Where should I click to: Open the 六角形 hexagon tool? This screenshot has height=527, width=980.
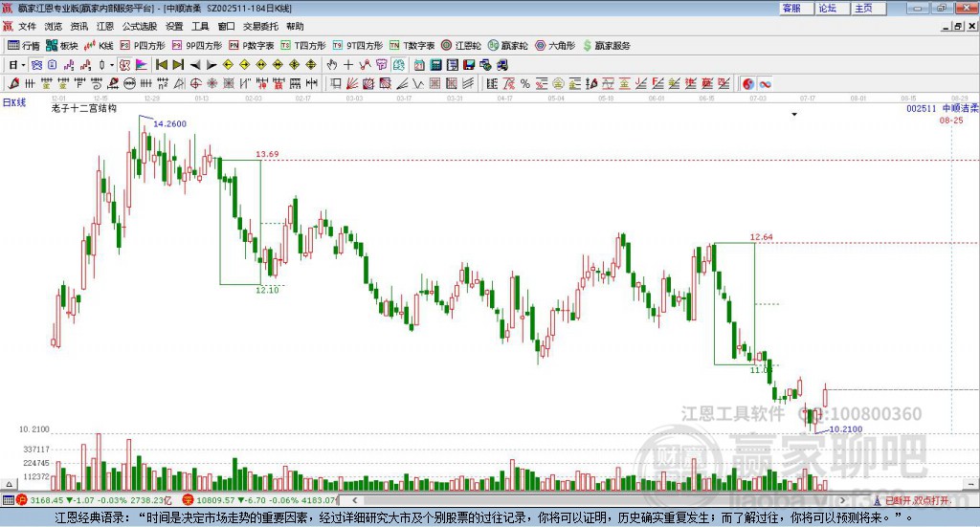(555, 46)
